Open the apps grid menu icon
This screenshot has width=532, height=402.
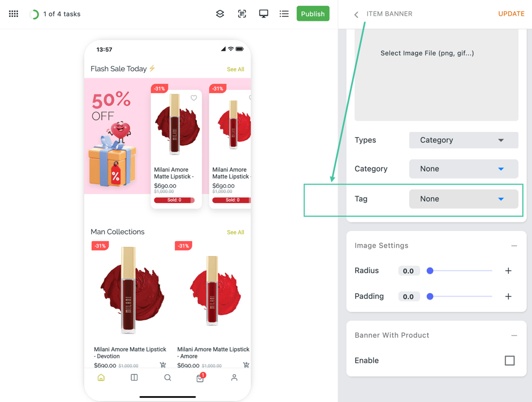pyautogui.click(x=14, y=14)
